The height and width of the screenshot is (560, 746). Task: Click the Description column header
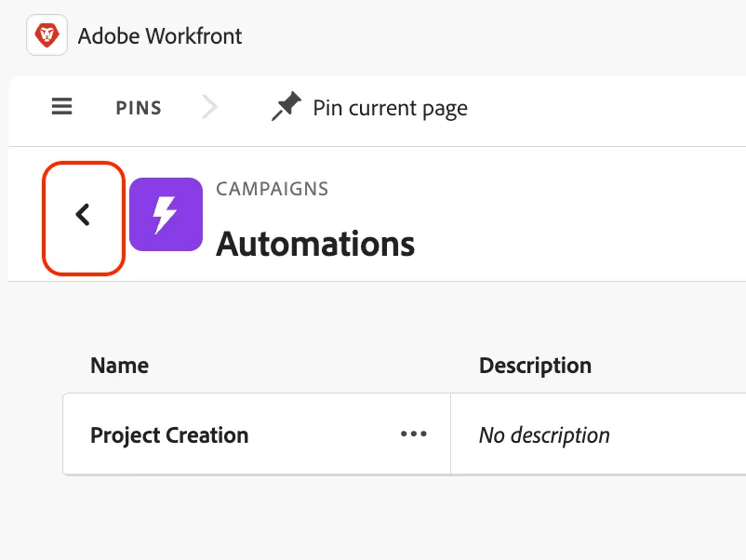(x=535, y=366)
